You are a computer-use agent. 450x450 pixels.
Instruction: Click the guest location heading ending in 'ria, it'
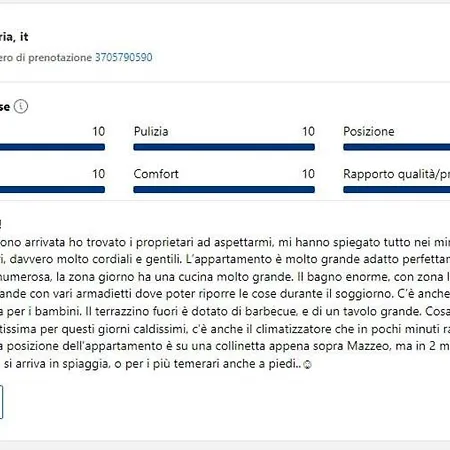coord(14,37)
